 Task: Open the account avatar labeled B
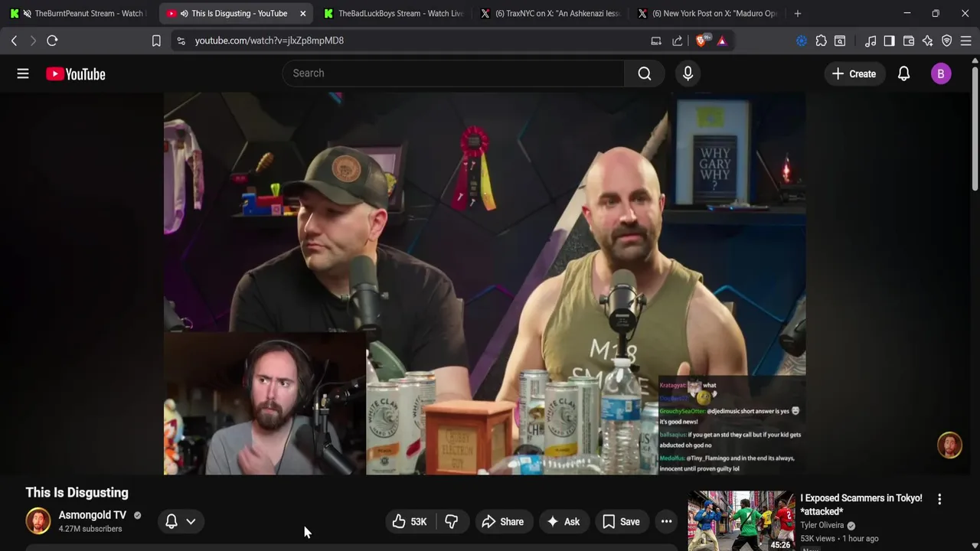[941, 73]
